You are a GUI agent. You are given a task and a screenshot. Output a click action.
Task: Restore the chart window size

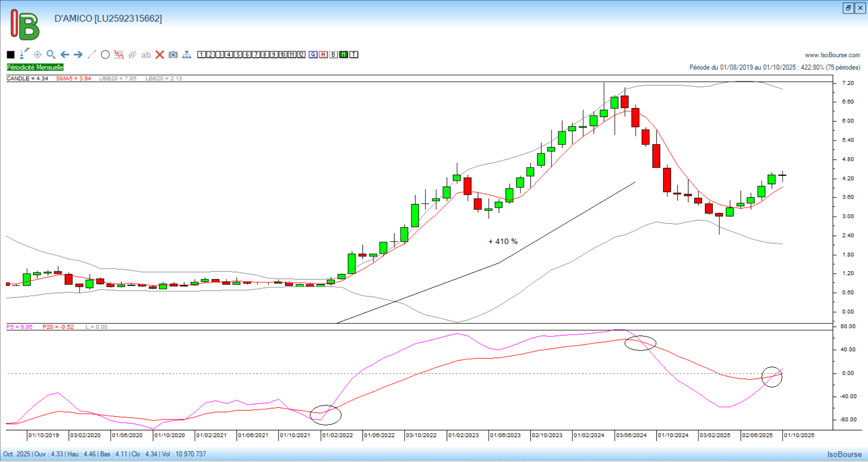848,8
